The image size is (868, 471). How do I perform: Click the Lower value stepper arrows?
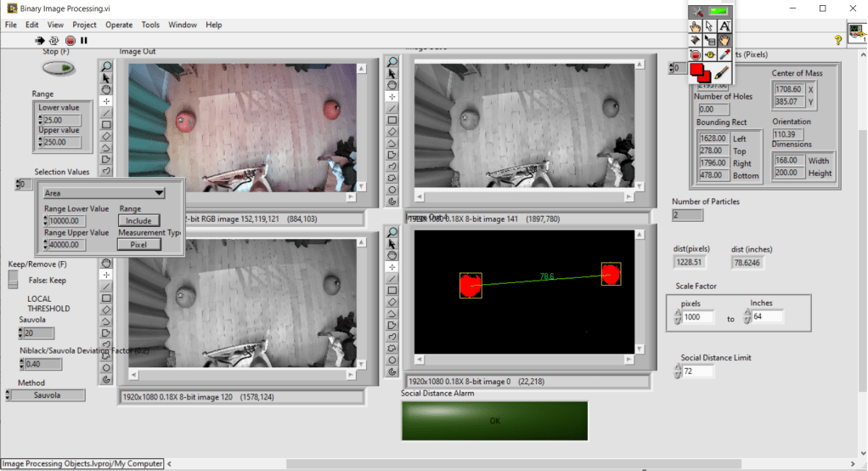click(x=40, y=120)
